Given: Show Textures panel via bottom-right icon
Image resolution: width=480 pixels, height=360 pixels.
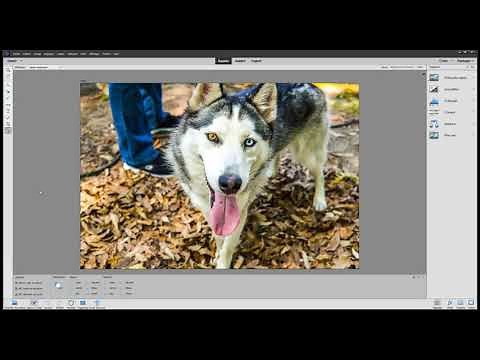Looking at the screenshot, I should pyautogui.click(x=460, y=303).
